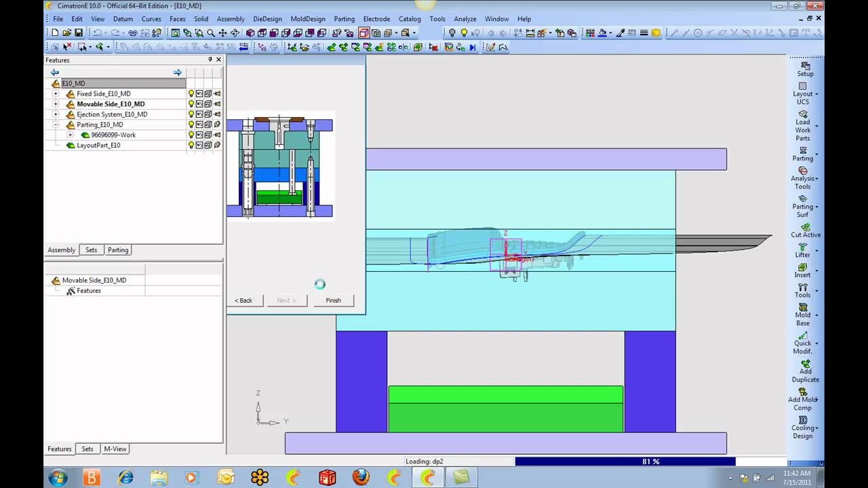Open the Setup tool in sidebar
The width and height of the screenshot is (868, 488).
coord(805,69)
